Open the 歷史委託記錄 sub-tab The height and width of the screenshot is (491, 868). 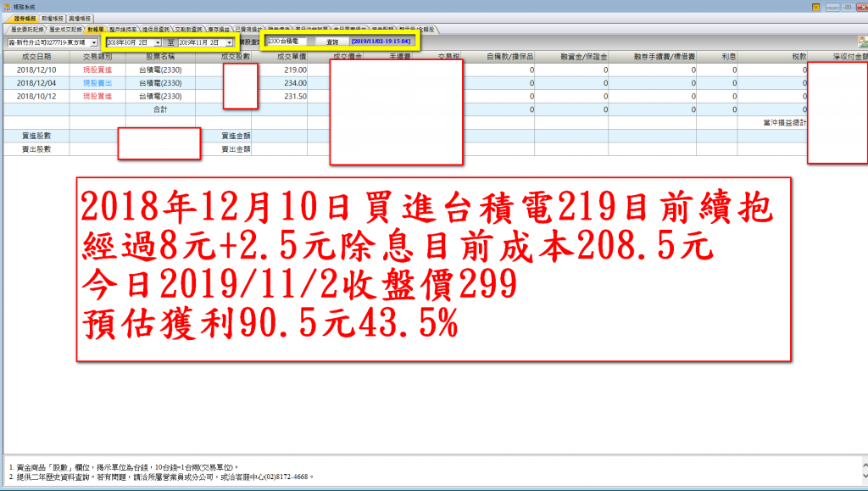[x=26, y=30]
